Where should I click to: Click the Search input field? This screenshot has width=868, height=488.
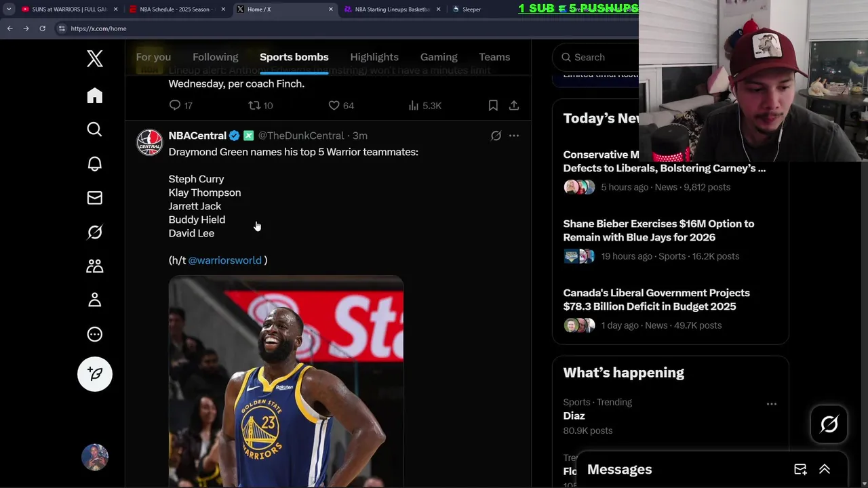[595, 57]
